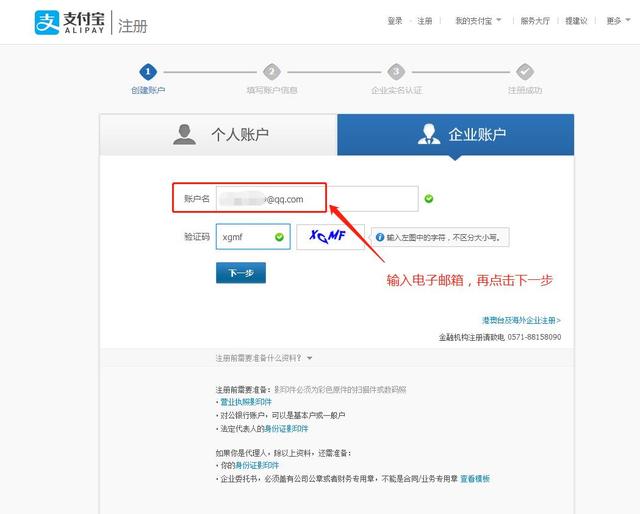This screenshot has width=640, height=514.
Task: Collapse the 注册前需要准备什么资料 expander
Action: pos(264,358)
